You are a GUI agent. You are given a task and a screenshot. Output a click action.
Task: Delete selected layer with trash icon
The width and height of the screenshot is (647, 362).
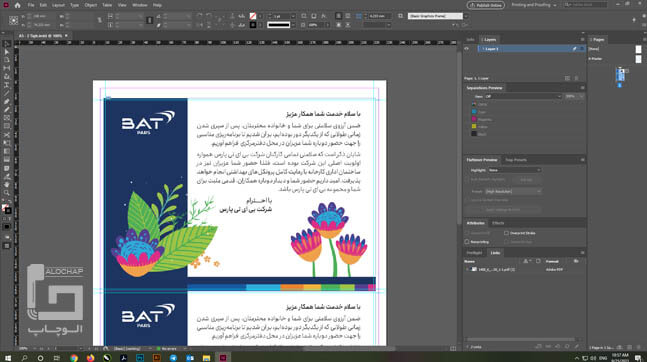[576, 78]
